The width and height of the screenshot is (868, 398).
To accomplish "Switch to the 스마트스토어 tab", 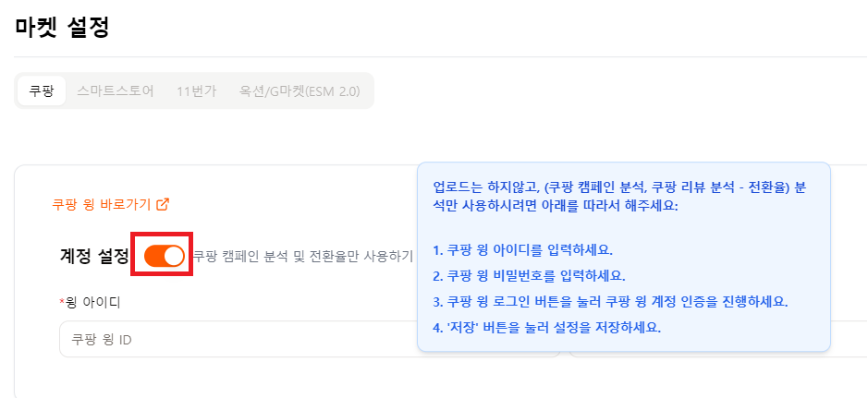I will tap(116, 90).
